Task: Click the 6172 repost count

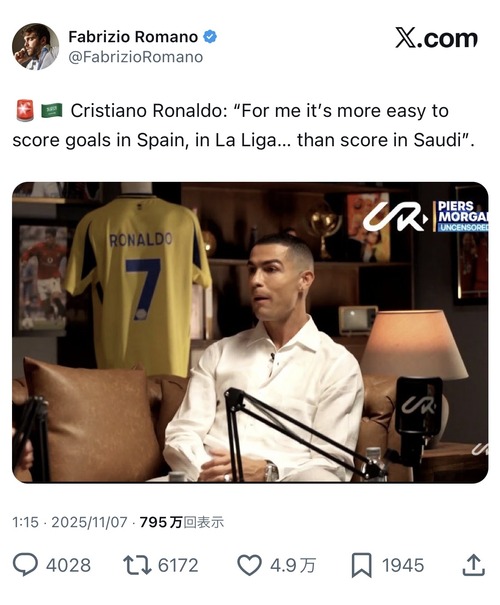Action: tap(178, 565)
